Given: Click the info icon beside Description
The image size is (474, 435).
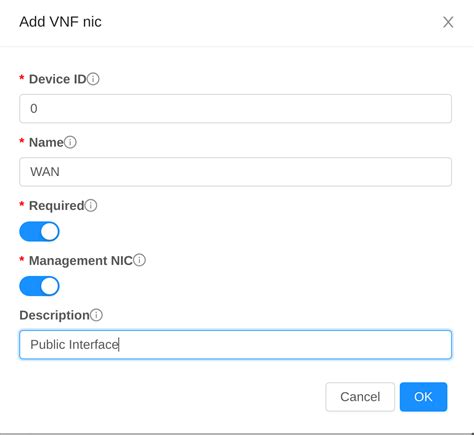Looking at the screenshot, I should 96,315.
